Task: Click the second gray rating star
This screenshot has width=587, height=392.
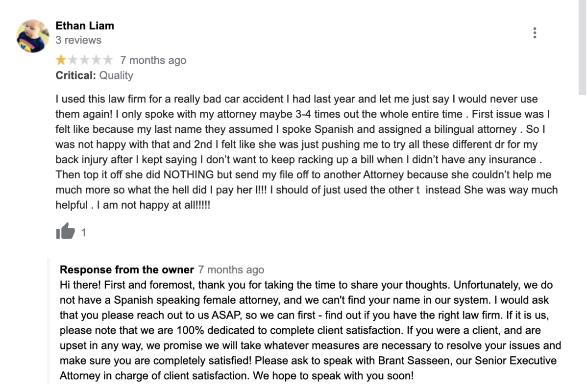Action: point(73,60)
